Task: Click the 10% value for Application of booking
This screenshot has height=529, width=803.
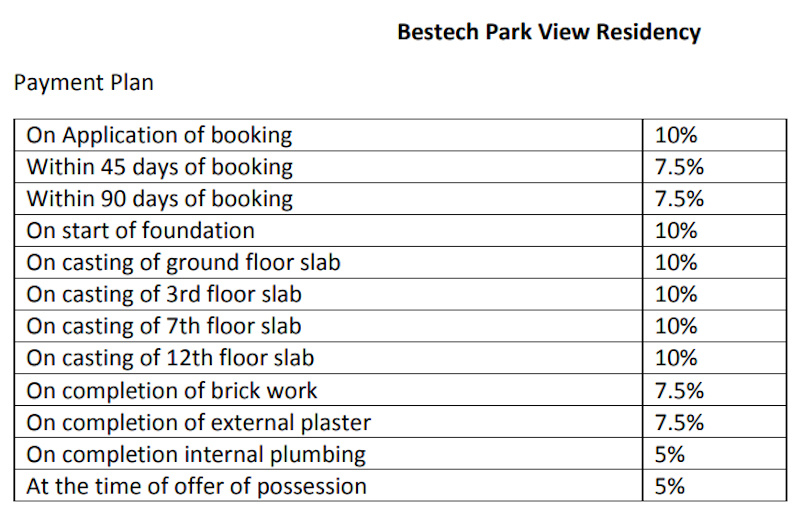Action: click(675, 135)
